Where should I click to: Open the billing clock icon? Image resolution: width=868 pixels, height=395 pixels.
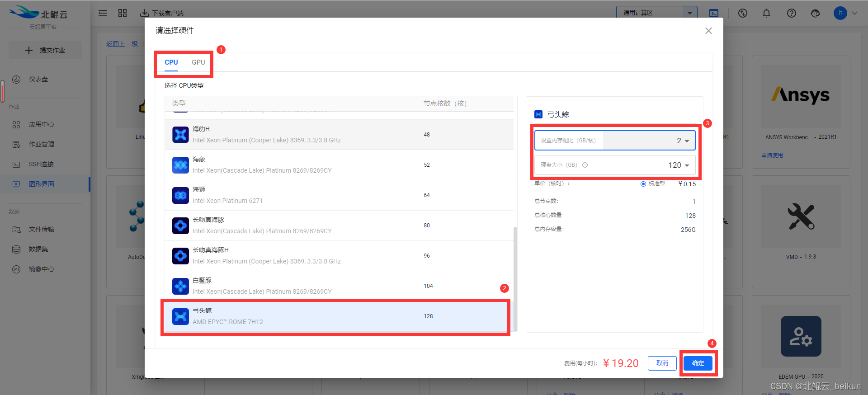pos(743,13)
